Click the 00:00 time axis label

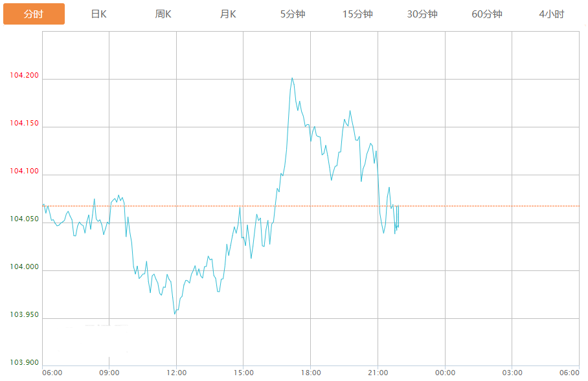point(445,373)
